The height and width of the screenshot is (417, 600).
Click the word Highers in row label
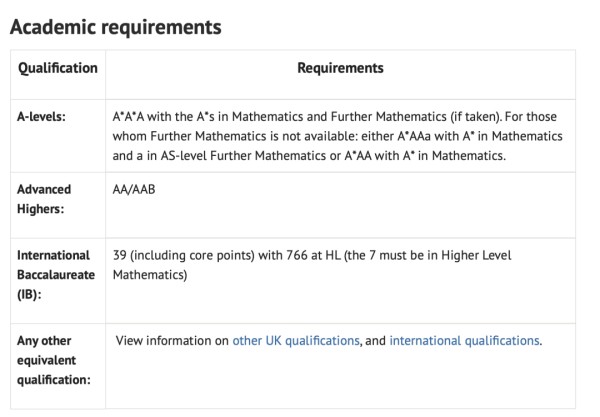pos(41,209)
